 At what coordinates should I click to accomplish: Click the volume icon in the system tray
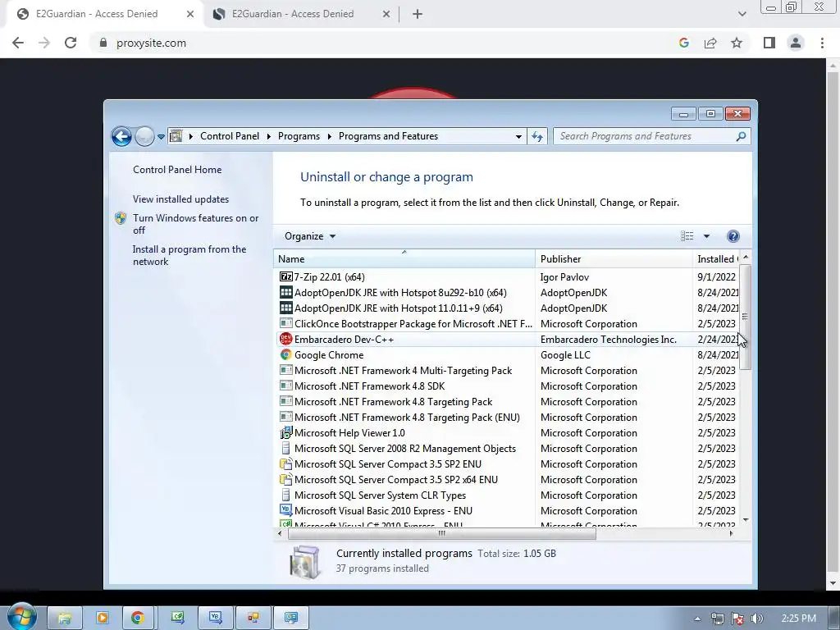click(756, 619)
